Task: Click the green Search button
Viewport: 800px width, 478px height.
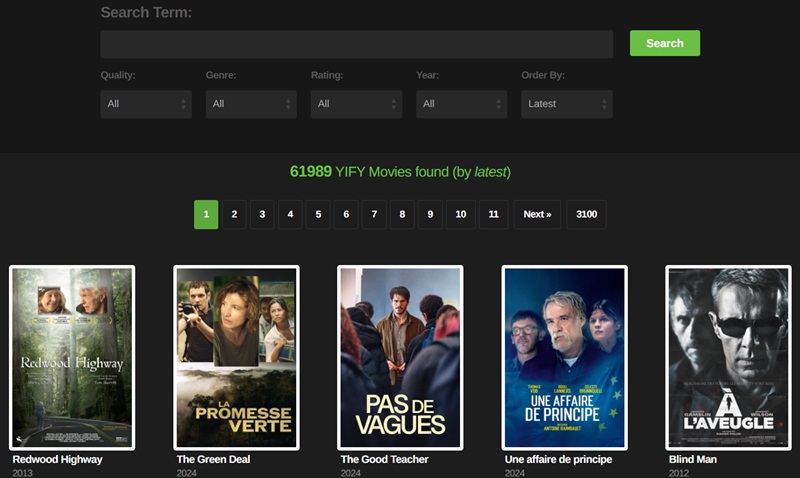Action: pyautogui.click(x=665, y=43)
